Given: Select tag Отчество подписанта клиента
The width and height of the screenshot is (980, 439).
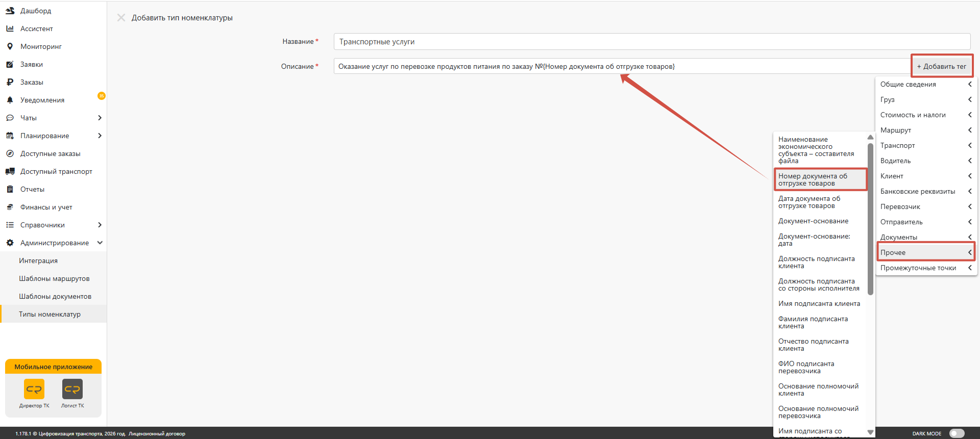Looking at the screenshot, I should tap(820, 345).
